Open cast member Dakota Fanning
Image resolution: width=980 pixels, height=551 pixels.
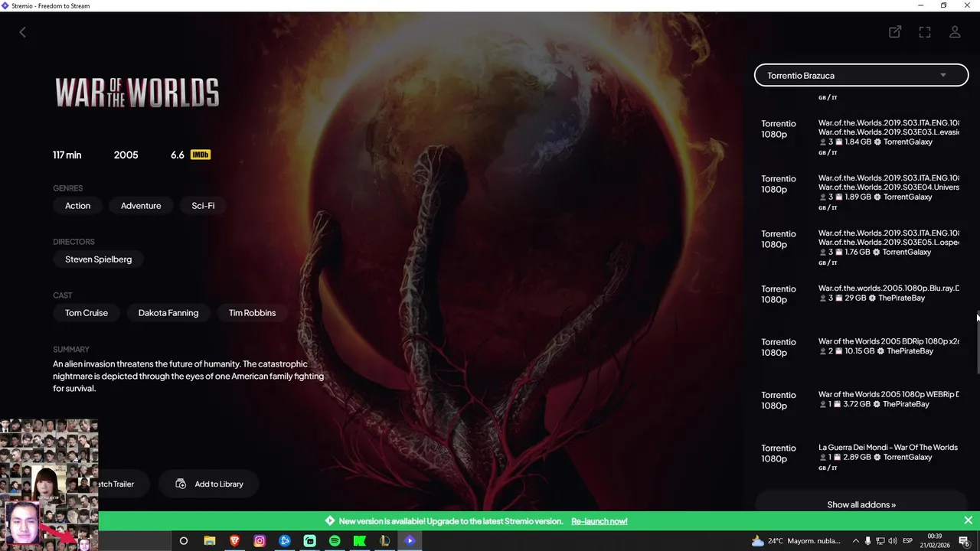[168, 313]
